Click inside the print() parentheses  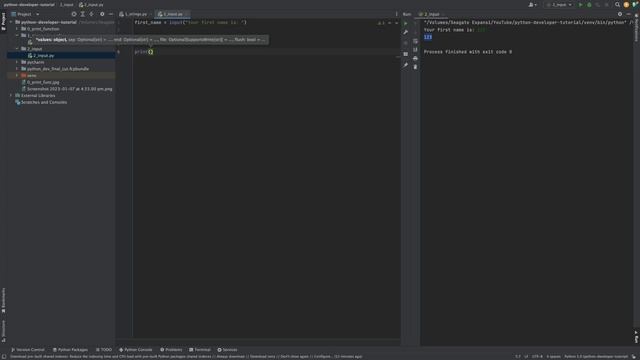151,52
